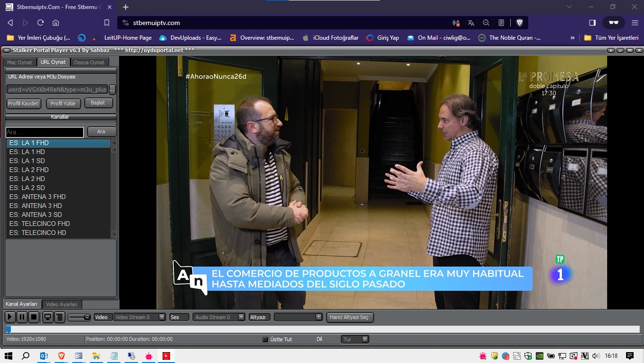Open the private sunglasses profile button
644x363 pixels.
click(x=613, y=23)
